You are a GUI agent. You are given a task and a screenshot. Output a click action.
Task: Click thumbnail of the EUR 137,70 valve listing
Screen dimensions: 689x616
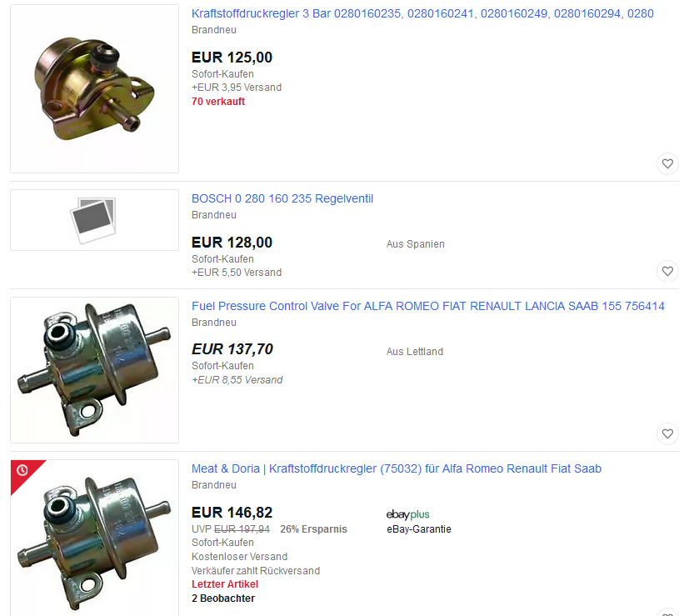click(94, 369)
